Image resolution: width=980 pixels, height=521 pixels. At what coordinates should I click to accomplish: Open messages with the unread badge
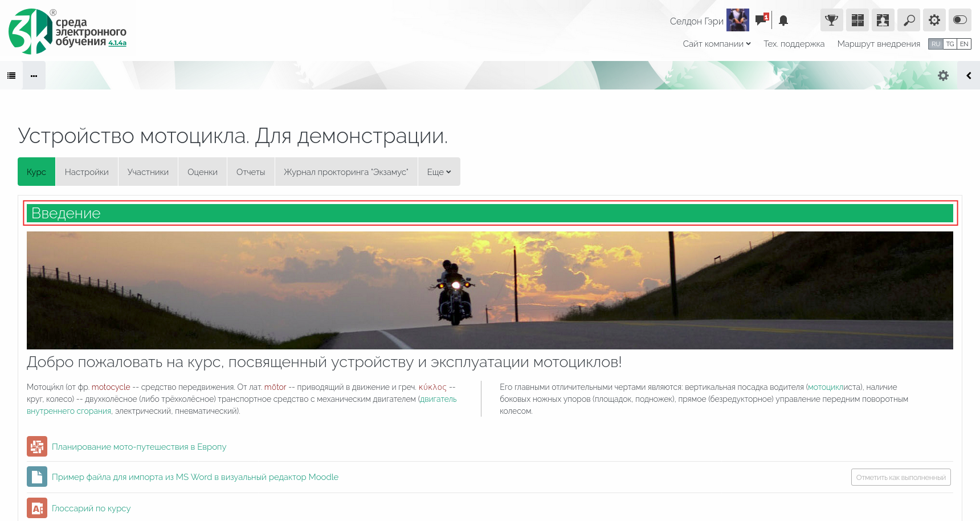(x=761, y=21)
